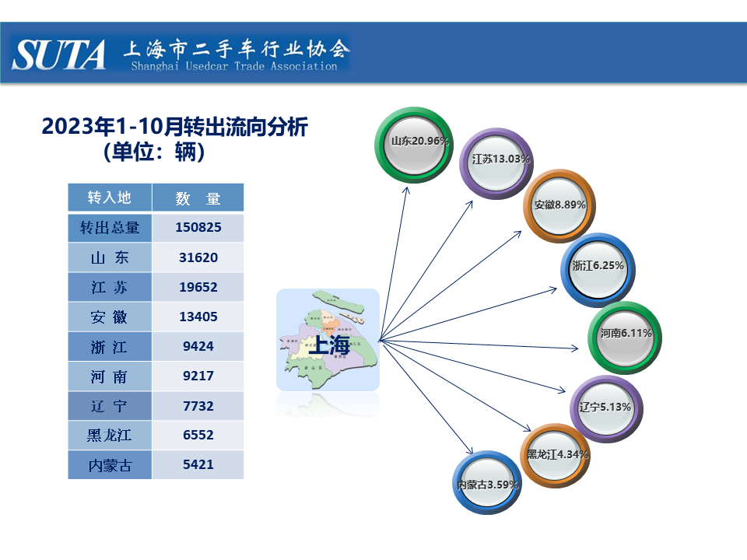
Task: Click the value 150825
Action: pos(198,228)
